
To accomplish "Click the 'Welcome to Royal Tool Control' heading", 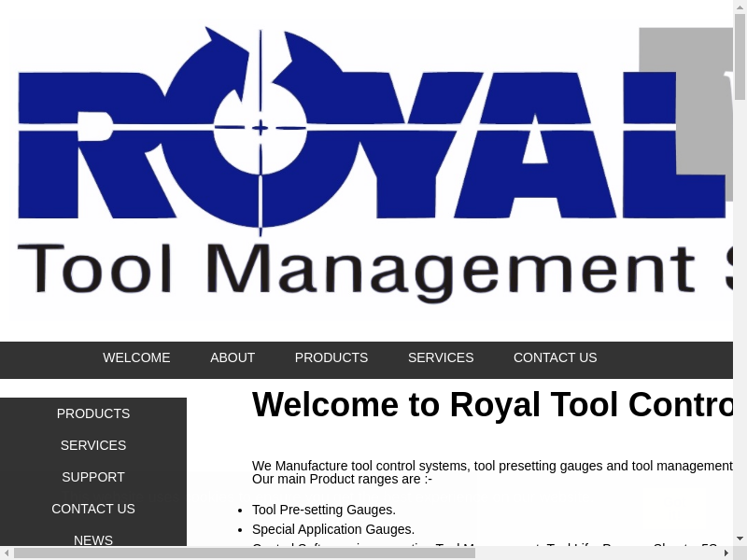I will click(x=492, y=405).
